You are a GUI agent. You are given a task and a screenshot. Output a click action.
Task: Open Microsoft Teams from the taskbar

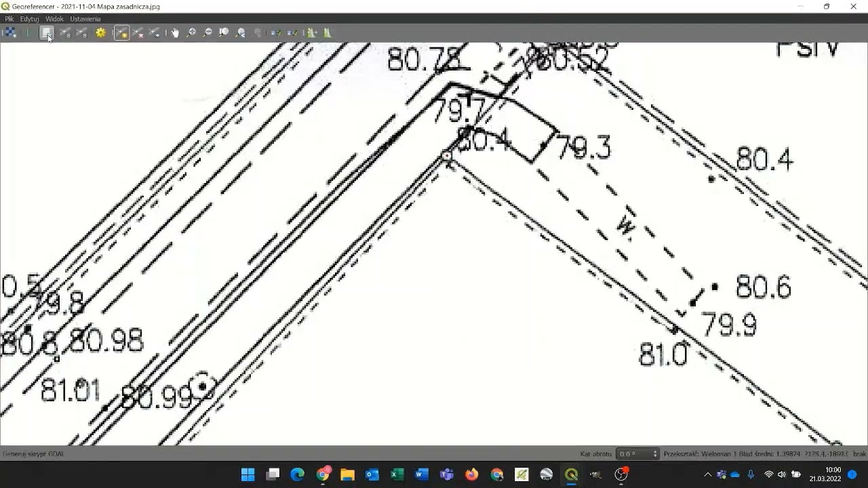[x=447, y=474]
